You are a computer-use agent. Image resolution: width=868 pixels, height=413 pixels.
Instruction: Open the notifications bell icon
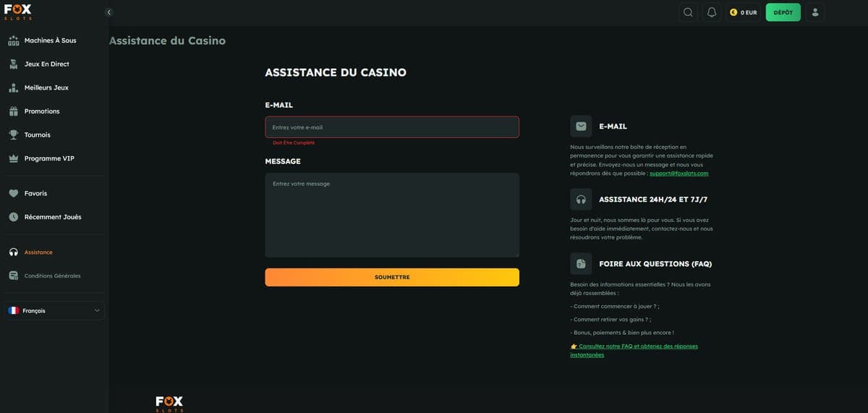click(x=712, y=12)
